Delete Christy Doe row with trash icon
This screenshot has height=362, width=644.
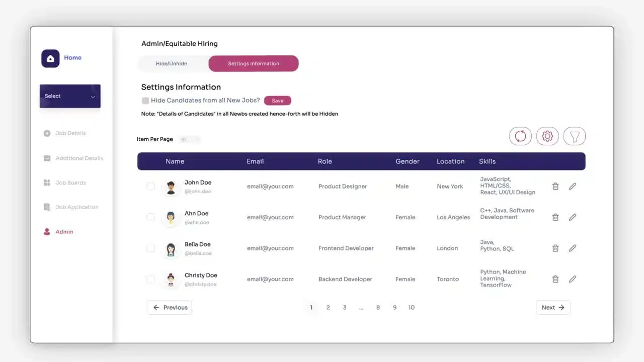coord(555,279)
